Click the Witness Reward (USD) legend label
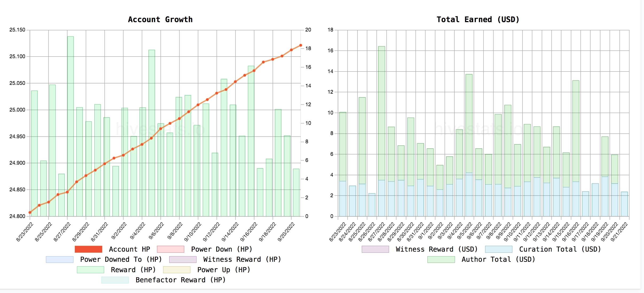The width and height of the screenshot is (644, 293). pyautogui.click(x=437, y=249)
